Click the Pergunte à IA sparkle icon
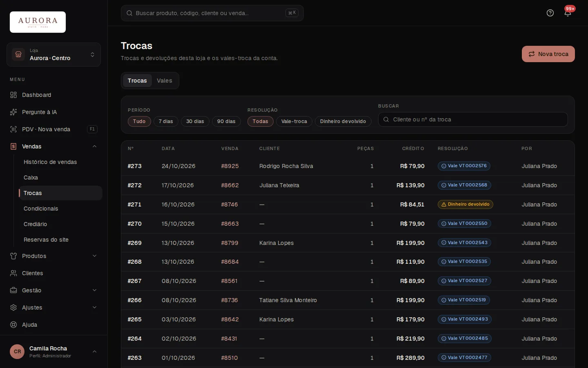 click(13, 112)
